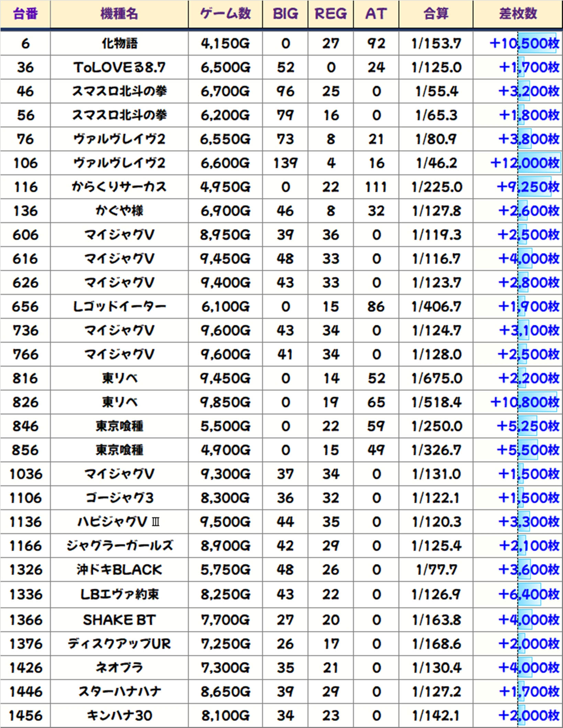563x728 pixels.
Task: Click the キンハナ30 machine name
Action: [x=119, y=716]
